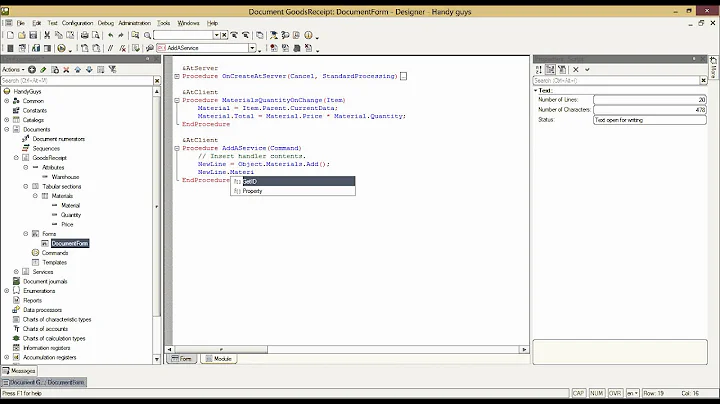
Task: Start debugging with the run icon
Action: click(x=61, y=48)
